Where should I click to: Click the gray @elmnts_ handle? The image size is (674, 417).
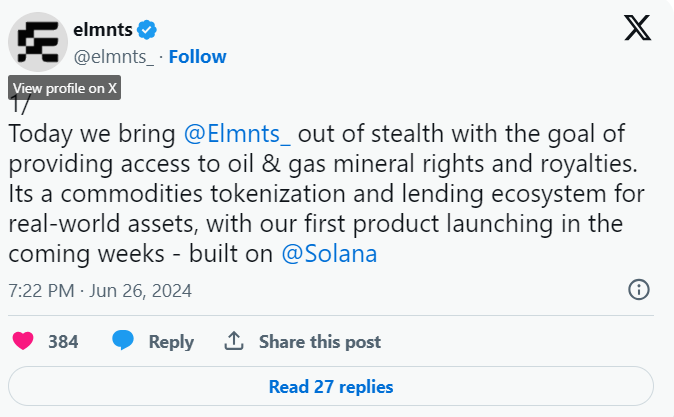[x=113, y=57]
